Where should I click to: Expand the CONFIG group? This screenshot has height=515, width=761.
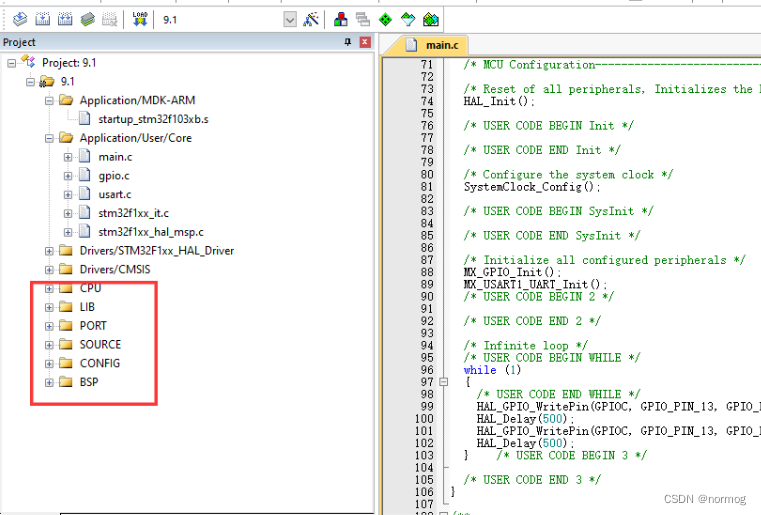pos(49,364)
